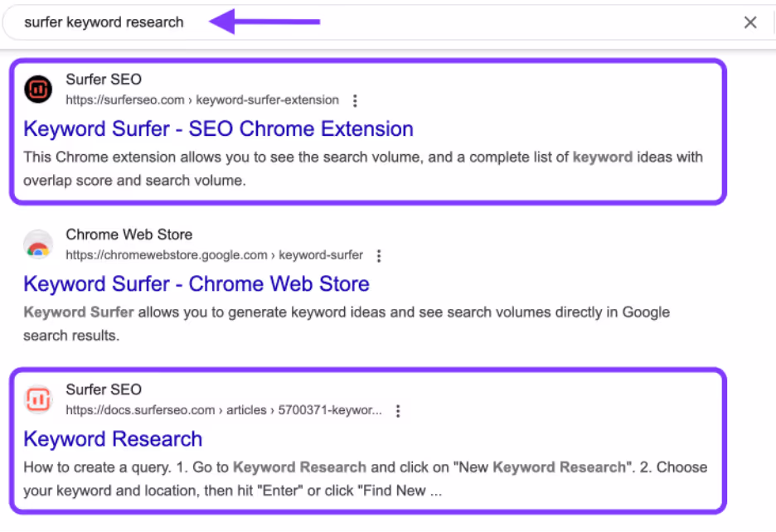The width and height of the screenshot is (776, 532).
Task: Click the black Surfer SEO favicon of the first result
Action: pyautogui.click(x=38, y=89)
